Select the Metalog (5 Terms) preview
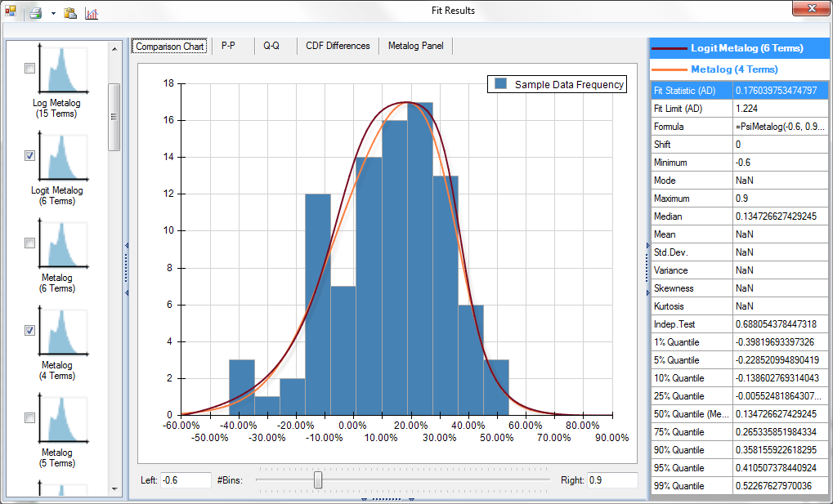 point(63,419)
